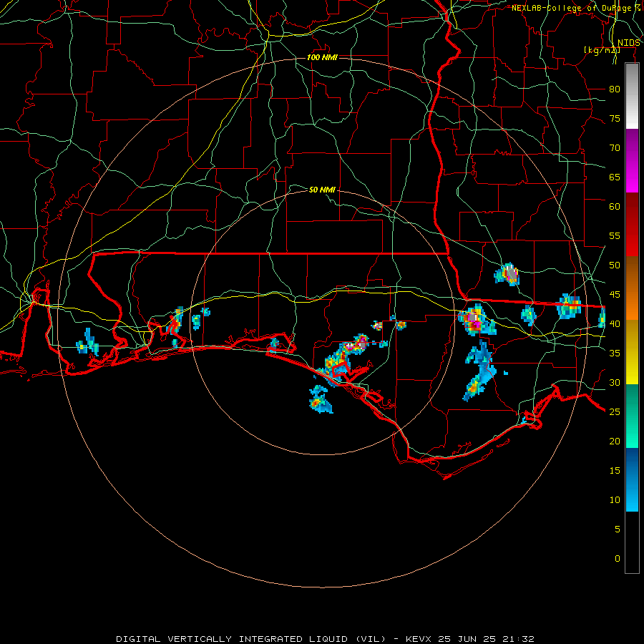This screenshot has height=644, width=644.
Task: Pick the red segment of the color bar
Action: [632, 225]
